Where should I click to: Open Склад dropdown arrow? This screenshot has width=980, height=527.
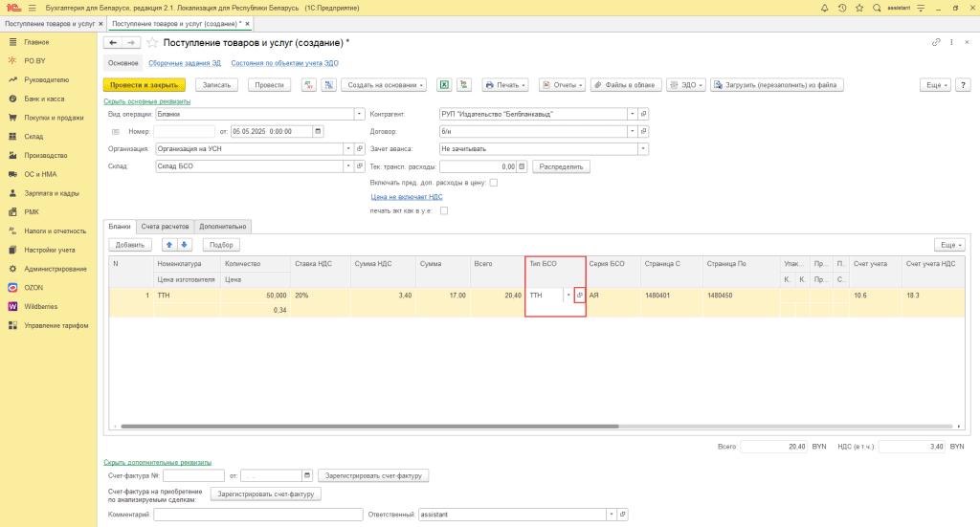point(348,166)
